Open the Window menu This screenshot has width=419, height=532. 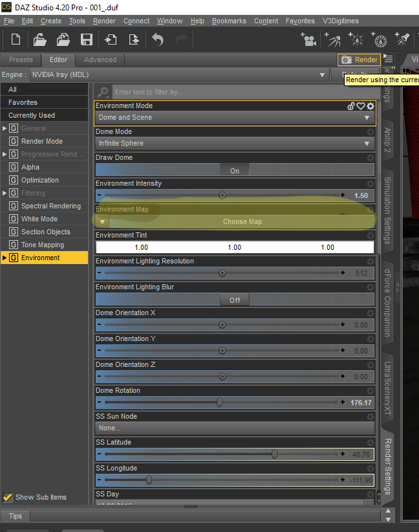(x=169, y=21)
